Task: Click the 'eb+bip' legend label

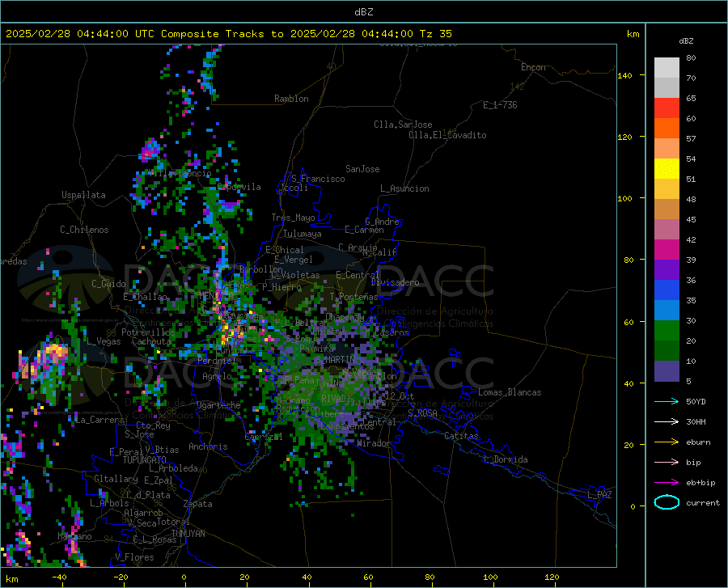Action: (700, 483)
